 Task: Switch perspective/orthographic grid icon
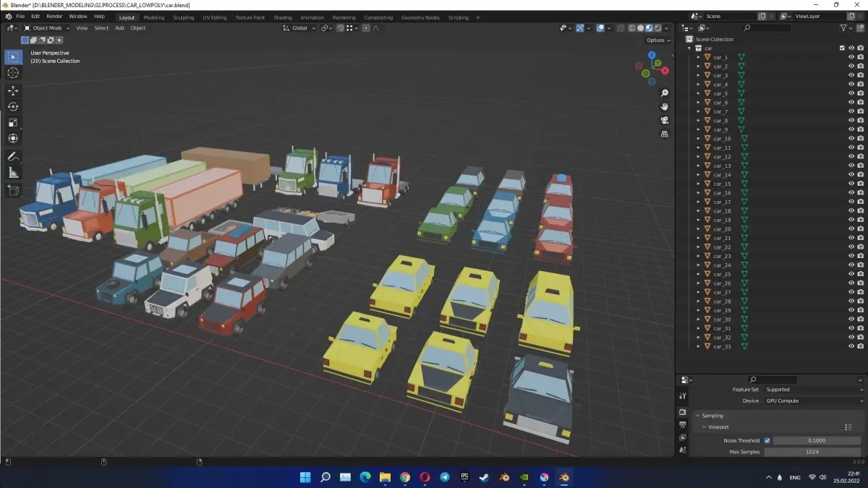pyautogui.click(x=665, y=134)
